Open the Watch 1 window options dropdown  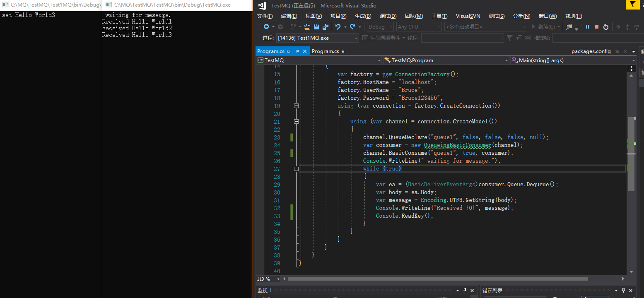click(458, 291)
